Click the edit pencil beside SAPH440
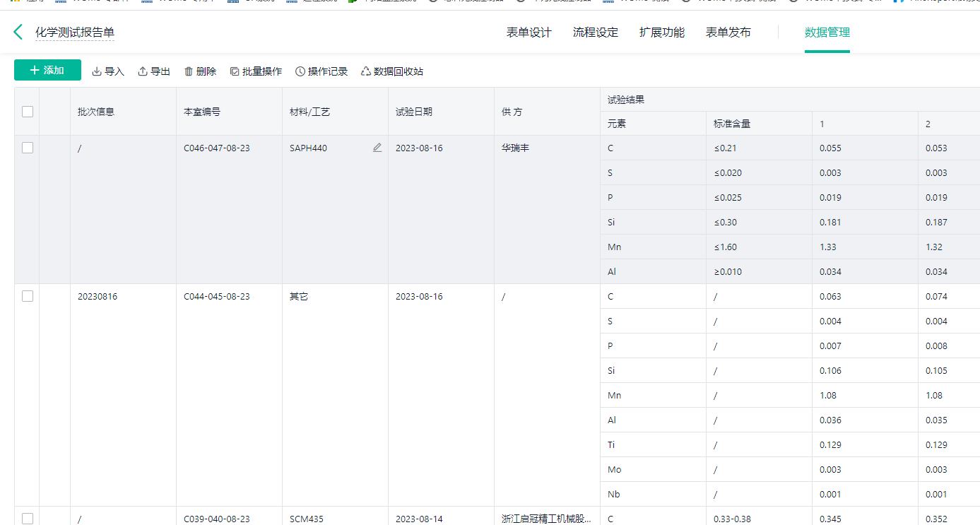 (x=377, y=147)
